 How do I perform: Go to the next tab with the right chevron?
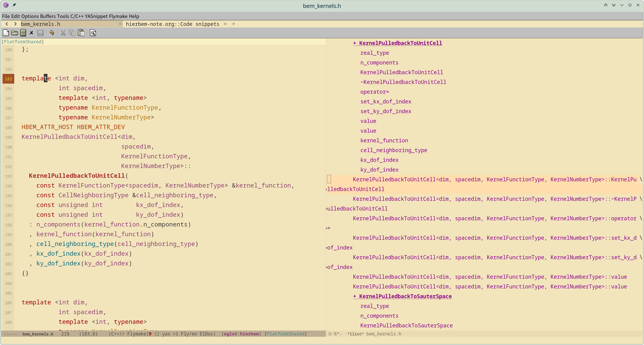point(15,24)
